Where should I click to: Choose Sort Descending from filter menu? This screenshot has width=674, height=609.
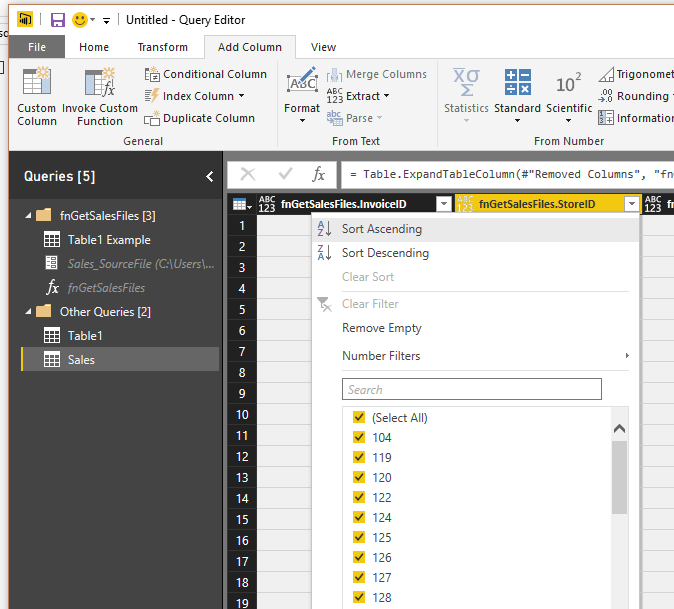click(385, 253)
